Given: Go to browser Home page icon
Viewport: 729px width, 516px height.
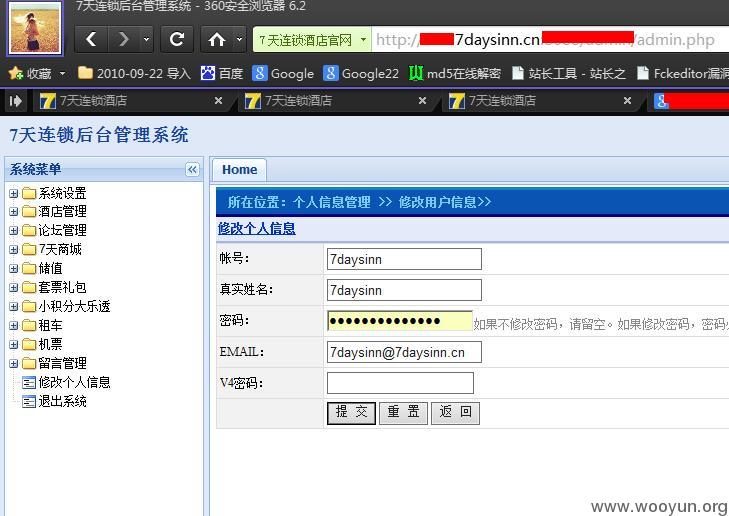Looking at the screenshot, I should pos(217,40).
